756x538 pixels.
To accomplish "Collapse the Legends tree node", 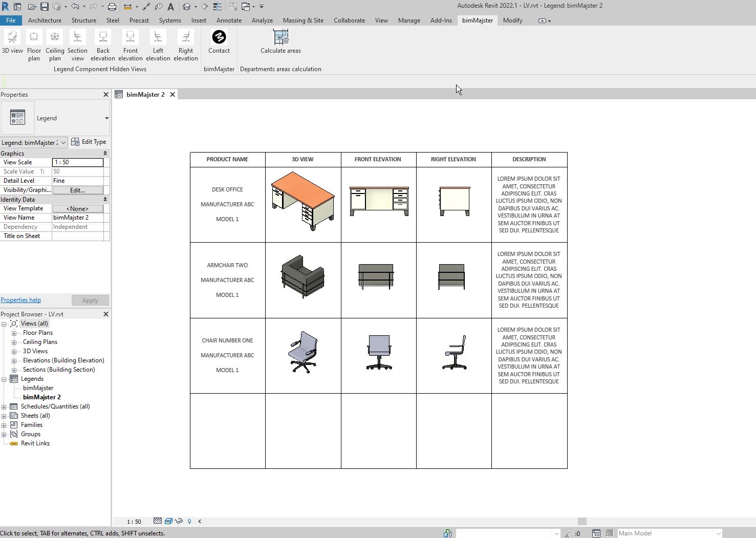I will coord(4,379).
